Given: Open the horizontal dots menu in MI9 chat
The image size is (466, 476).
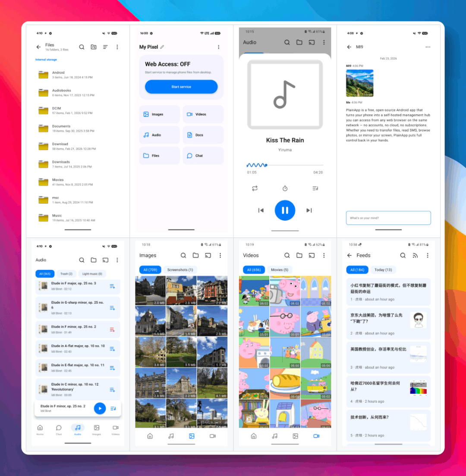Looking at the screenshot, I should point(428,47).
